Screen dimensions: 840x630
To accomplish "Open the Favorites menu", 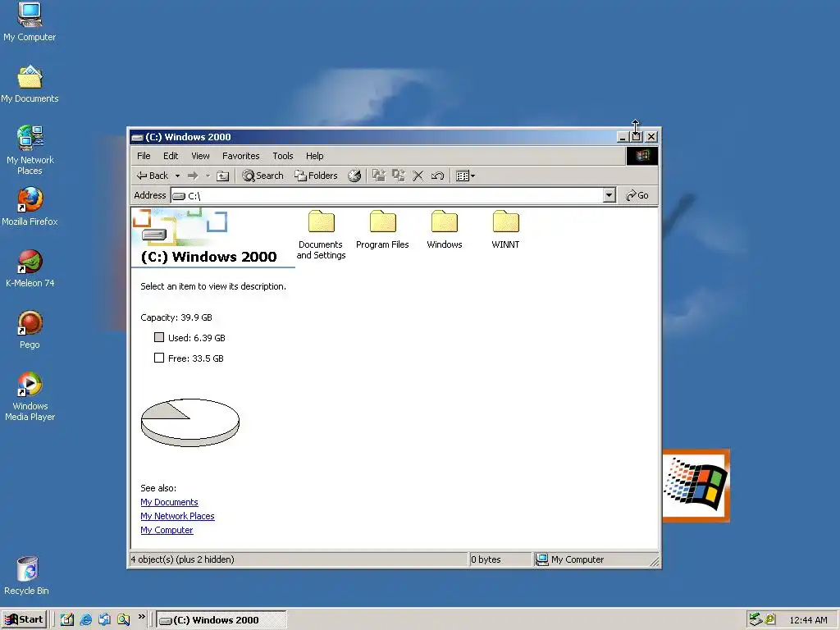I will pos(240,156).
